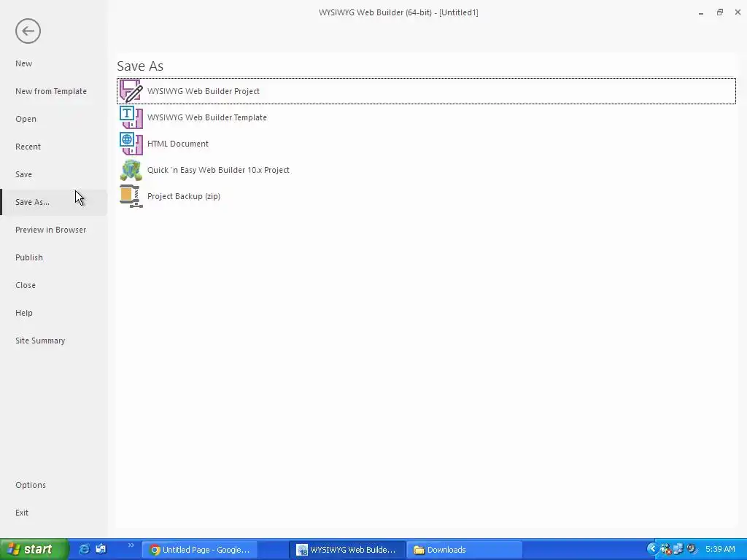Select New in the backstage menu
The height and width of the screenshot is (560, 747).
click(x=24, y=63)
